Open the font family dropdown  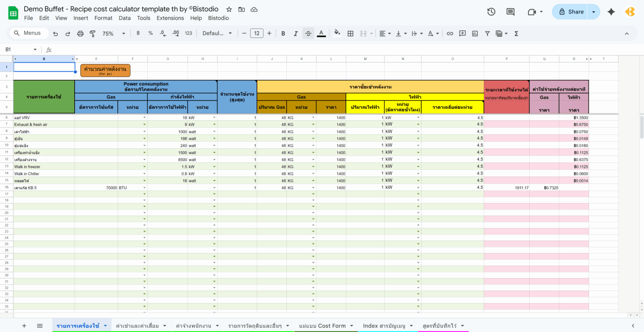click(x=217, y=34)
